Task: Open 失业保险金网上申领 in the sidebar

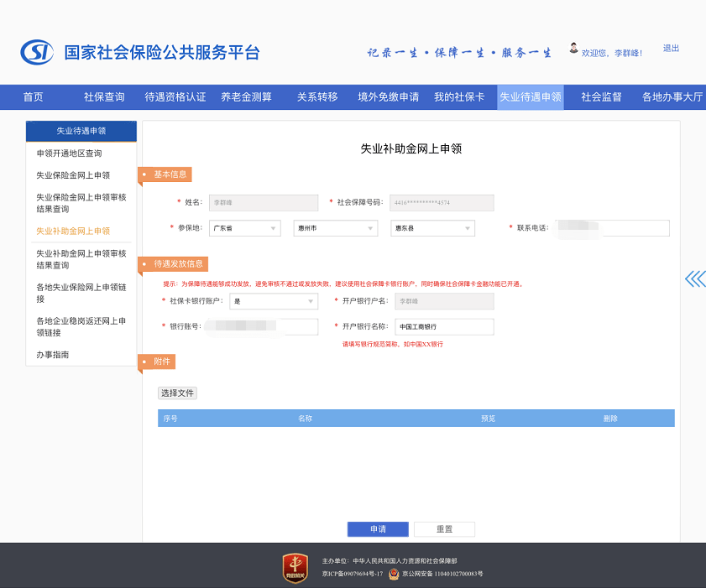Action: (x=73, y=175)
